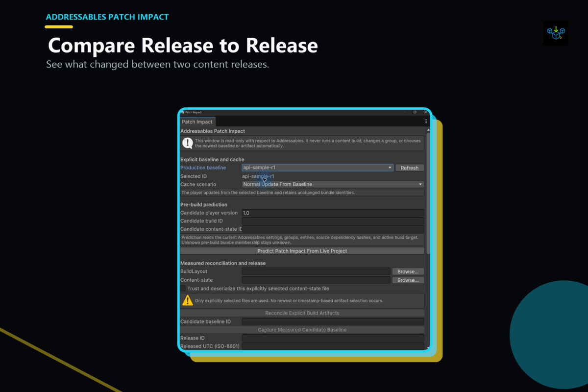Click the Refresh button

click(x=410, y=168)
